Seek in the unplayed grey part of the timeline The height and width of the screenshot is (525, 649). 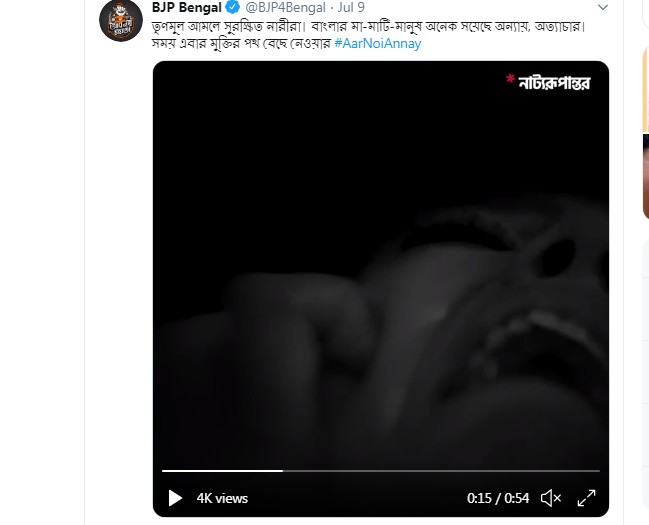tap(441, 471)
